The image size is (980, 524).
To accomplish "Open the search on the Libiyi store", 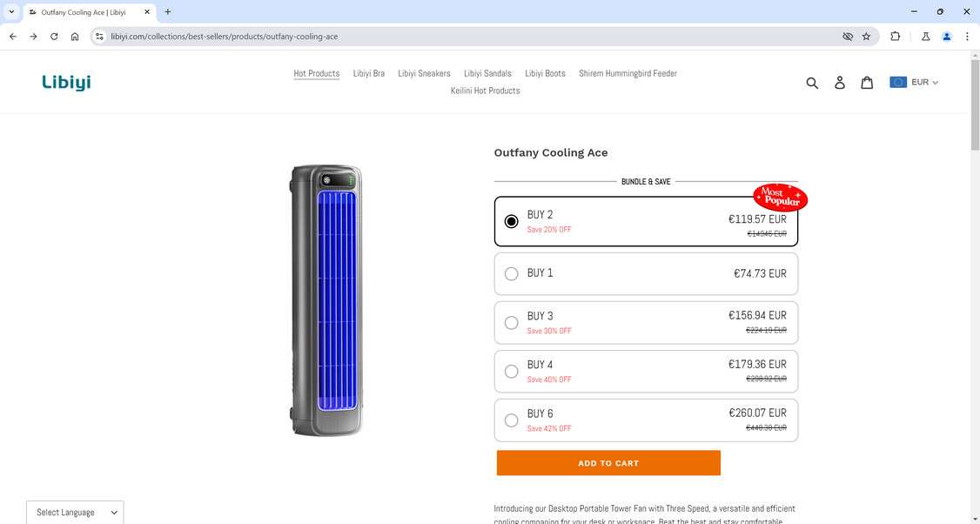I will click(812, 83).
